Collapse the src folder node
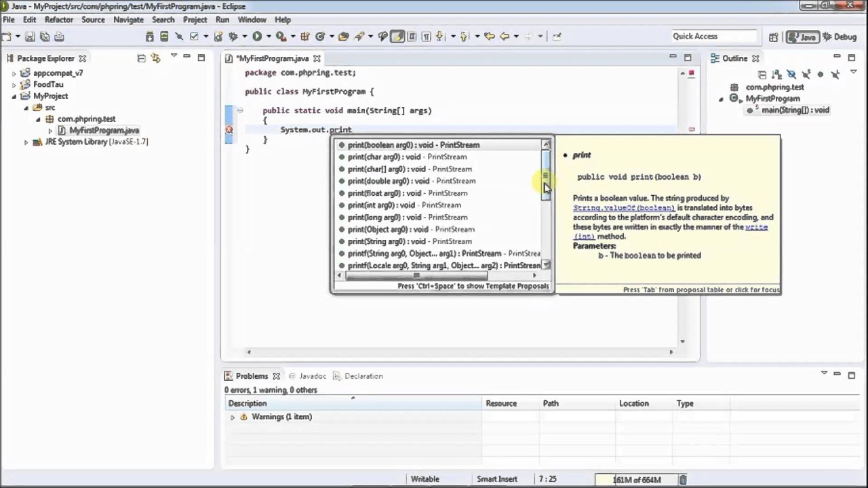Viewport: 868px width, 488px height. (x=26, y=108)
